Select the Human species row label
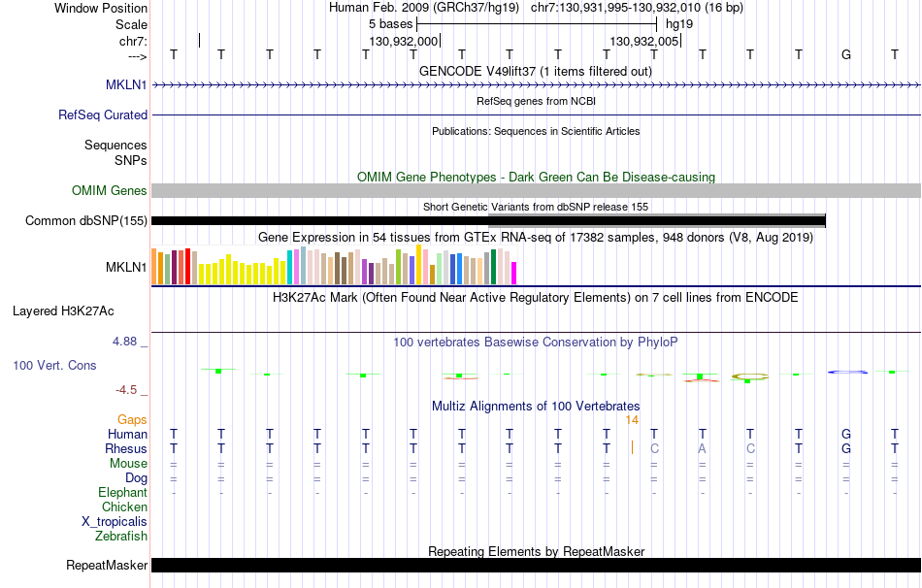Image resolution: width=922 pixels, height=588 pixels. tap(127, 435)
